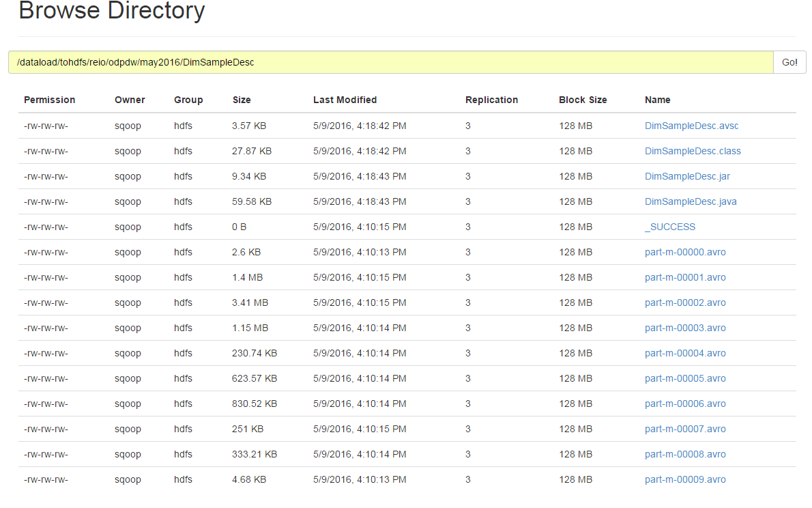The image size is (812, 508).
Task: View the part-m-00000.avro file
Action: [685, 252]
